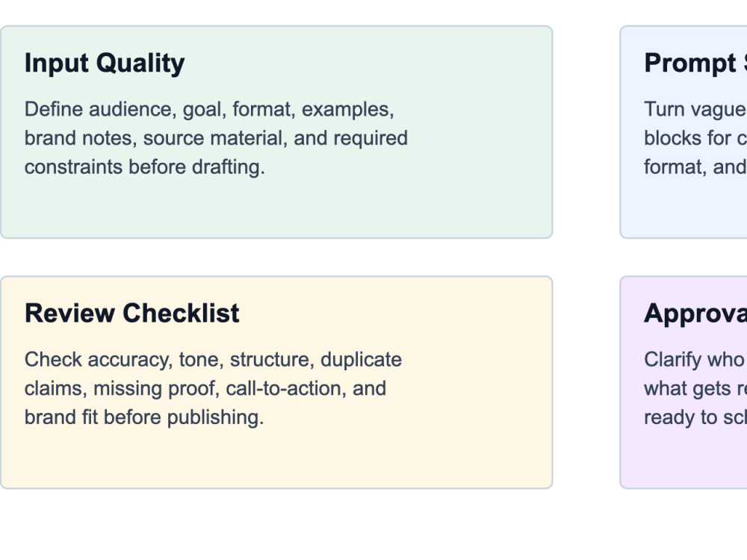
Task: Click the text 'claims, missing proof, call-to-action'
Action: click(186, 388)
